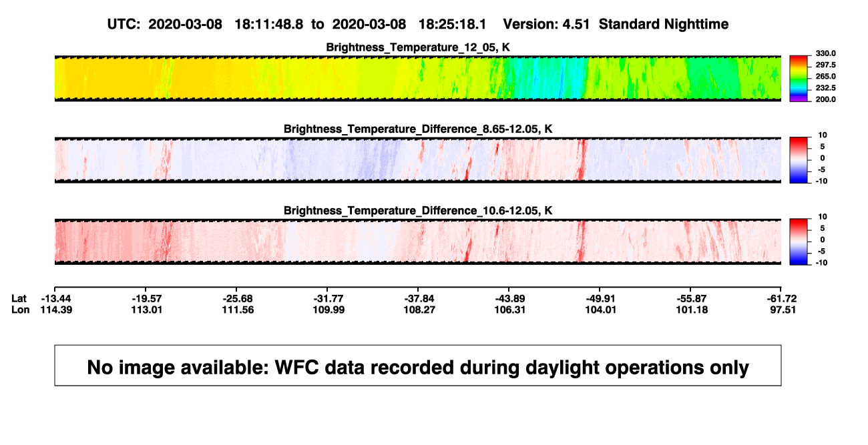Image resolution: width=868 pixels, height=445 pixels.
Task: Click the 8.65-12.05 temperature difference strip
Action: point(417,160)
